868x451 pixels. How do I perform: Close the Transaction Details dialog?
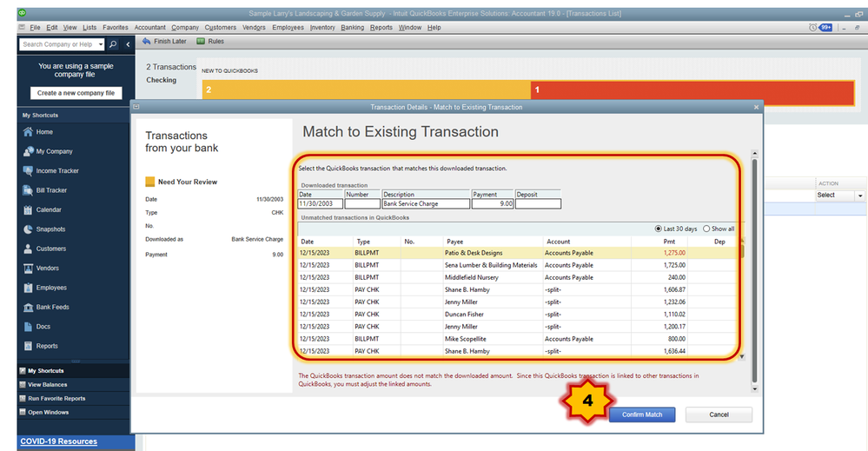(x=756, y=108)
